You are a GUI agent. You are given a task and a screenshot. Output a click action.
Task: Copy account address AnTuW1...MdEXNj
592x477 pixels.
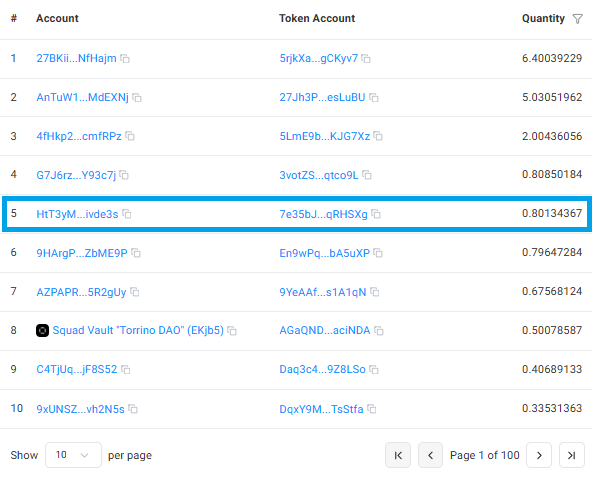[x=137, y=98]
